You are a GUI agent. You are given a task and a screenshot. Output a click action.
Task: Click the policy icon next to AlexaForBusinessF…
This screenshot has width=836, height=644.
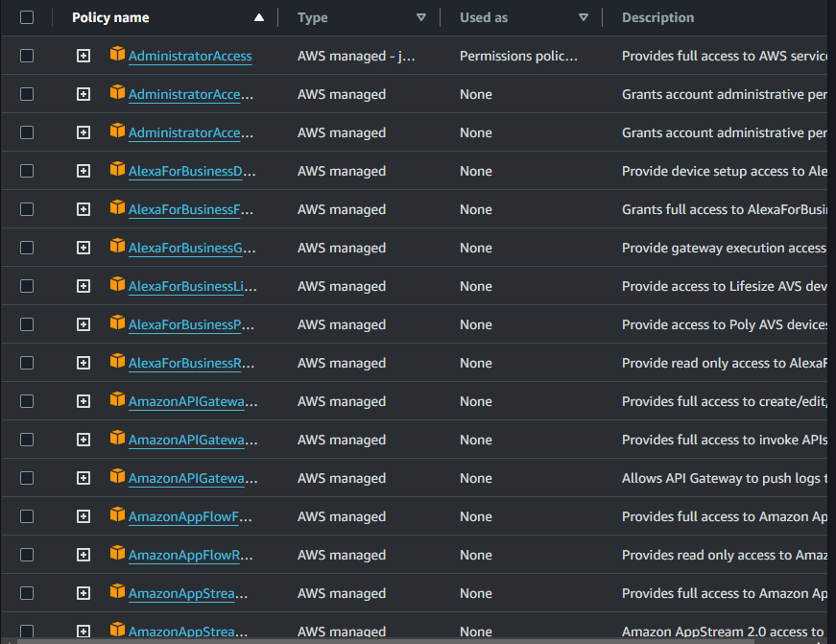117,207
